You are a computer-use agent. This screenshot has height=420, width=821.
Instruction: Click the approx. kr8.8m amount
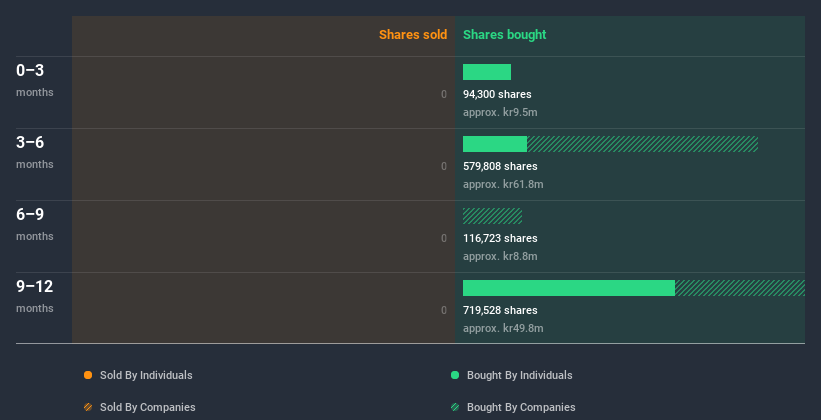tap(500, 256)
